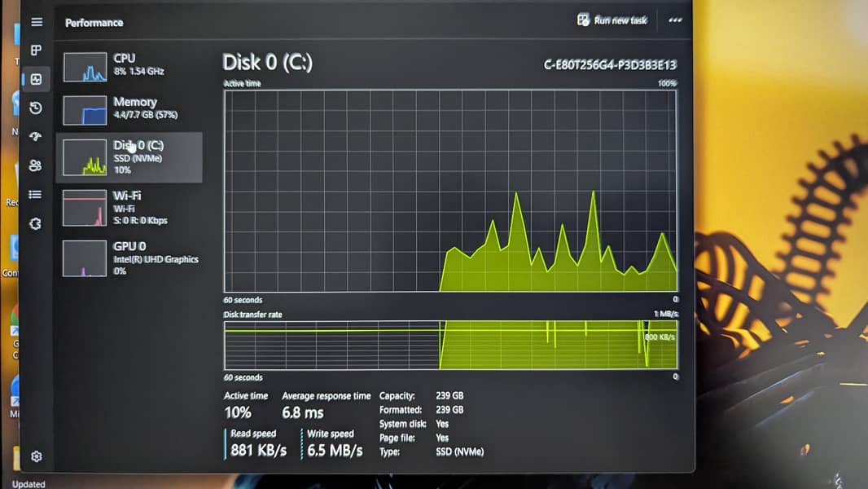Click the 800 KB/s graph label
868x489 pixels.
(x=660, y=337)
